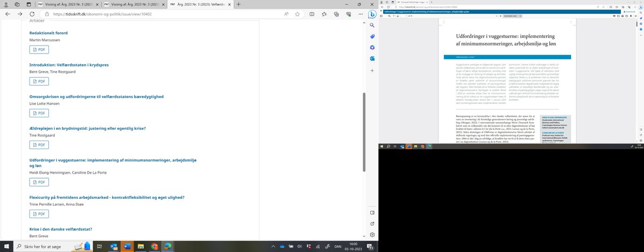The width and height of the screenshot is (644, 252).
Task: Click search magnifier in PDF viewer toolbar
Action: [390, 17]
